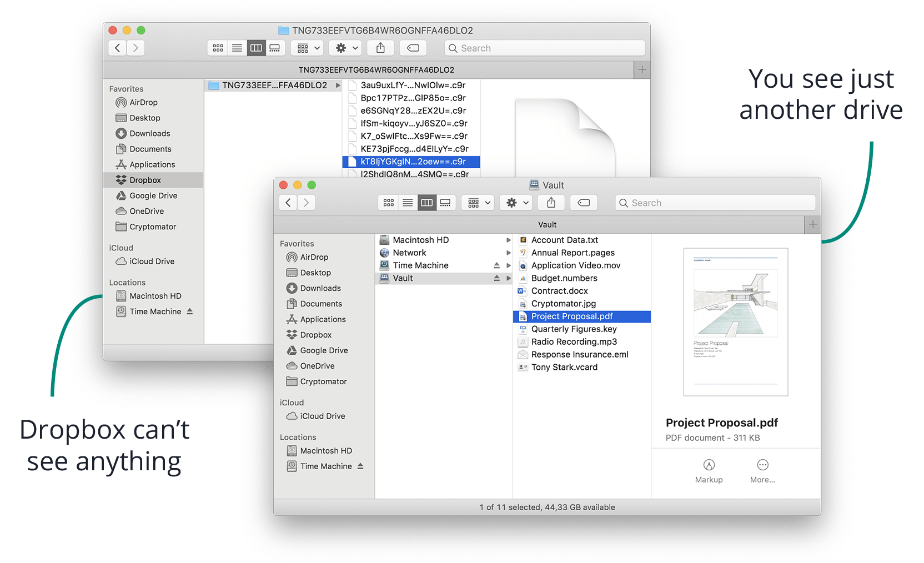Switch Vault window to gallery view
Screen dimensions: 924x563
tap(445, 203)
